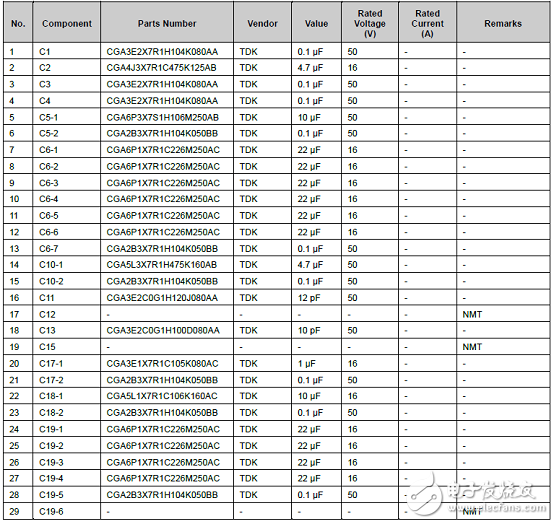The width and height of the screenshot is (554, 524).
Task: Click rated voltage 50 in row C11
Action: pos(352,298)
